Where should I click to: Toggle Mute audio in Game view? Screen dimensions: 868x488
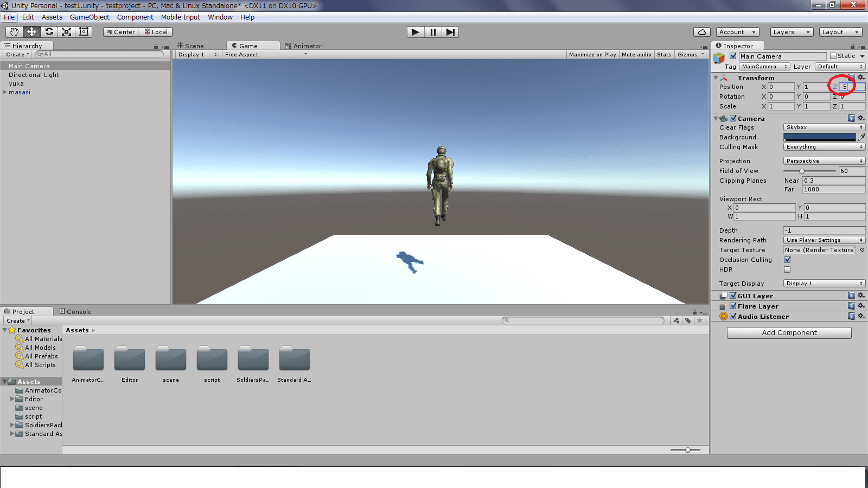(x=636, y=54)
